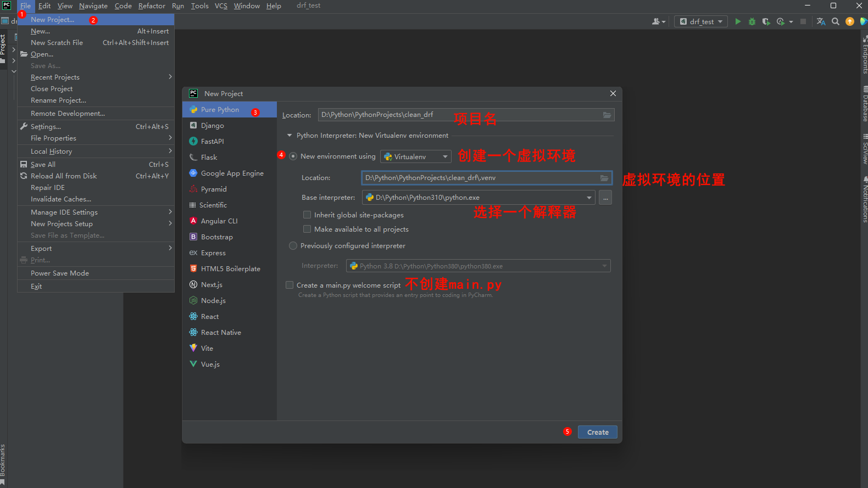Start debugging with the green bug icon

point(752,21)
